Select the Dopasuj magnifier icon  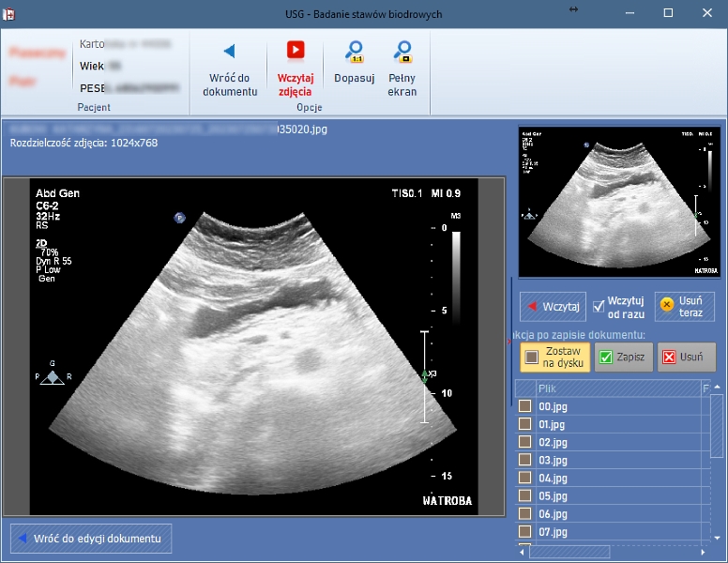pos(355,52)
